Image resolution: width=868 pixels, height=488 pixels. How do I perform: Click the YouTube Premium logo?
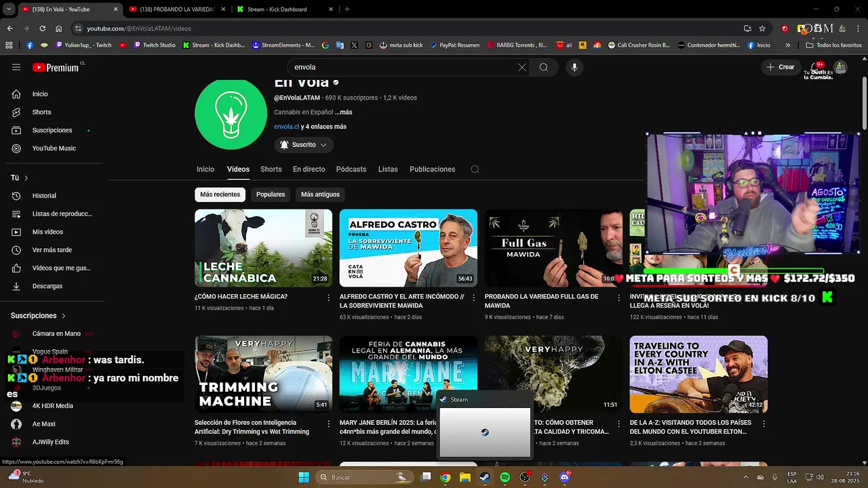[56, 67]
